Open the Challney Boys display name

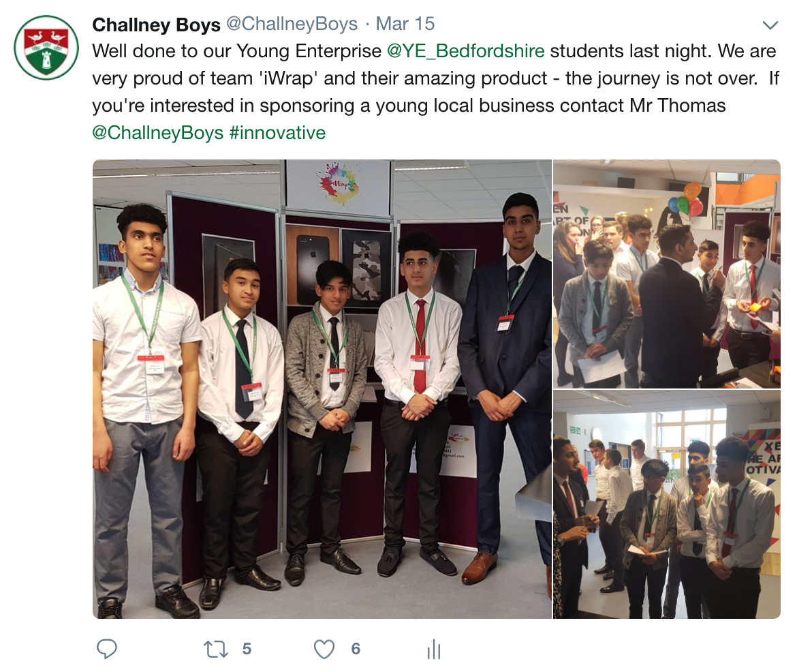coord(157,24)
